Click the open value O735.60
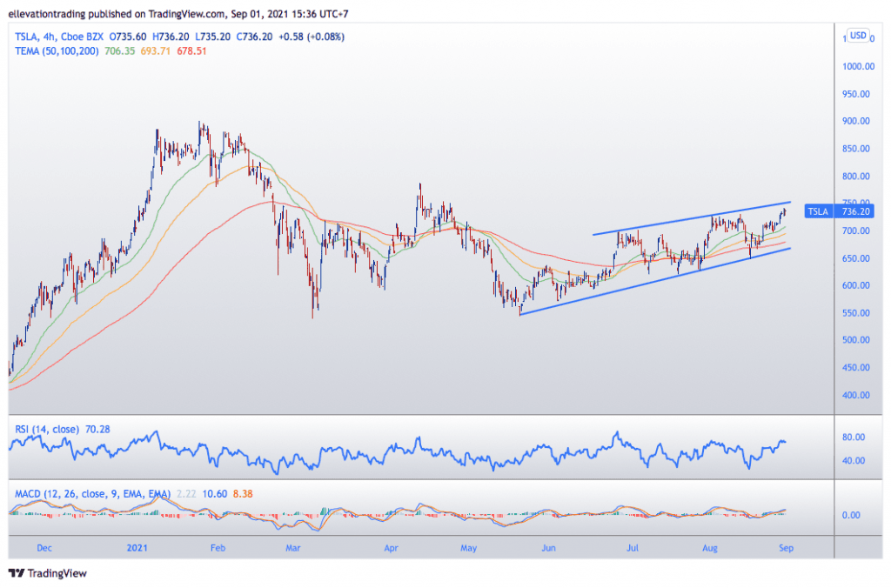The width and height of the screenshot is (891, 588). coord(128,37)
